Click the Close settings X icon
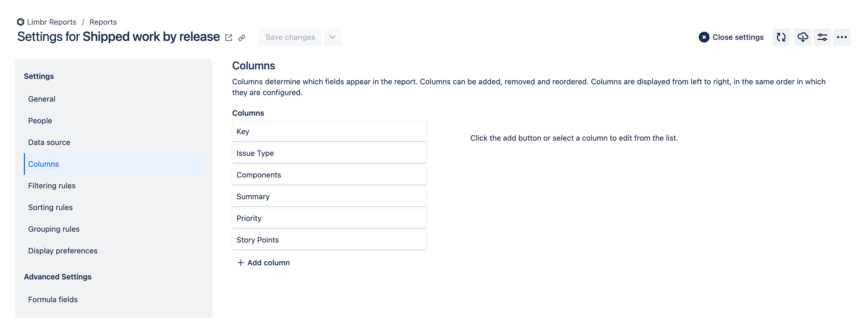 click(704, 37)
